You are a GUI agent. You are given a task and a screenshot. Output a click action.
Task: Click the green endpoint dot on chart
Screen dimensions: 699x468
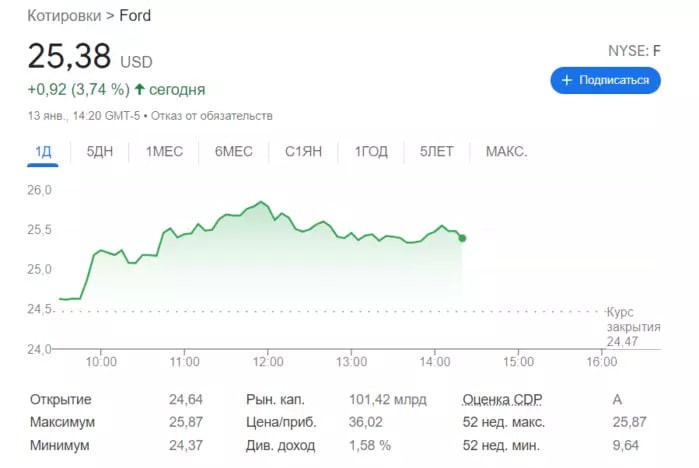pos(461,237)
